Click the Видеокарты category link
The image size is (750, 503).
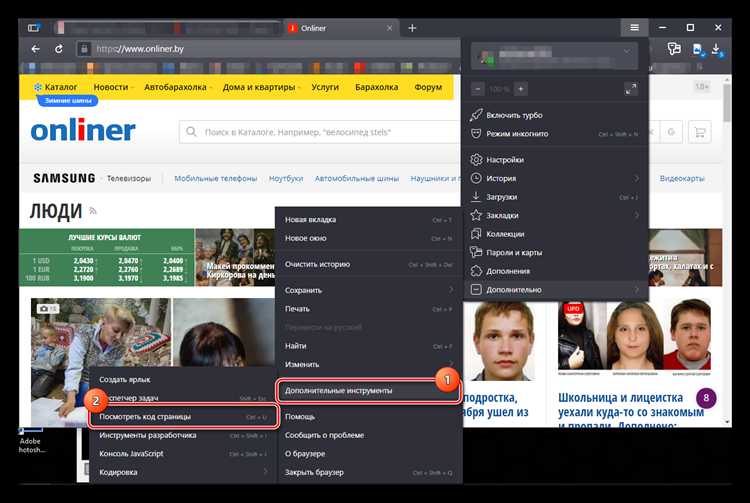(682, 178)
